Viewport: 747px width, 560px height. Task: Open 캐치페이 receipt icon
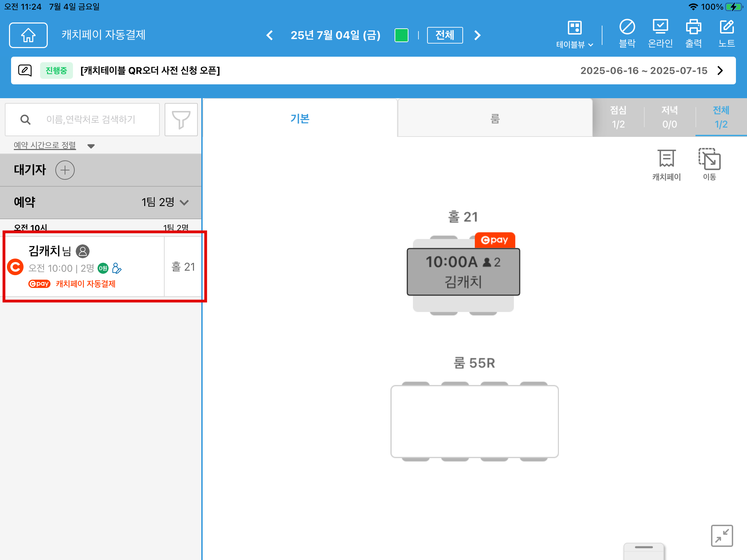pos(666,165)
